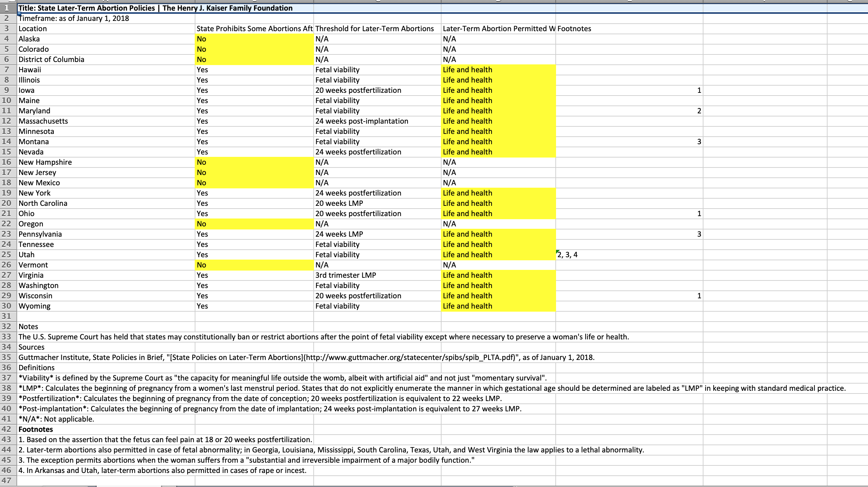
Task: Select the bold 'Footnotes' cell in row 42
Action: pos(106,429)
